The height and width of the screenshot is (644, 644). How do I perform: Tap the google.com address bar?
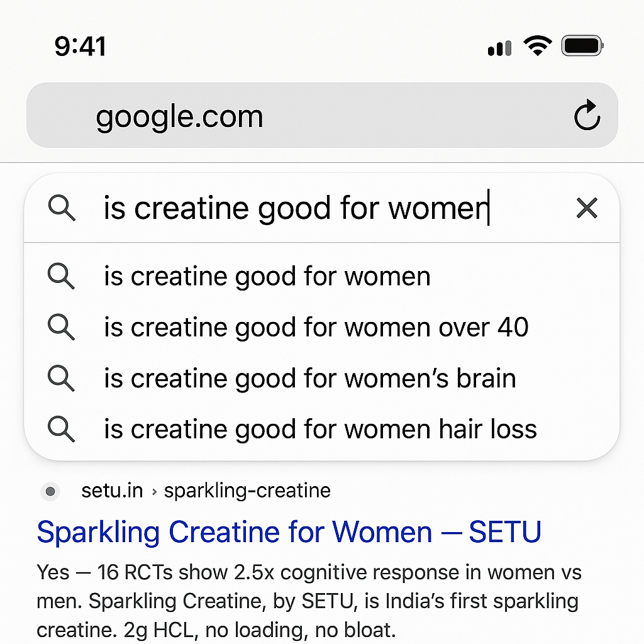322,115
